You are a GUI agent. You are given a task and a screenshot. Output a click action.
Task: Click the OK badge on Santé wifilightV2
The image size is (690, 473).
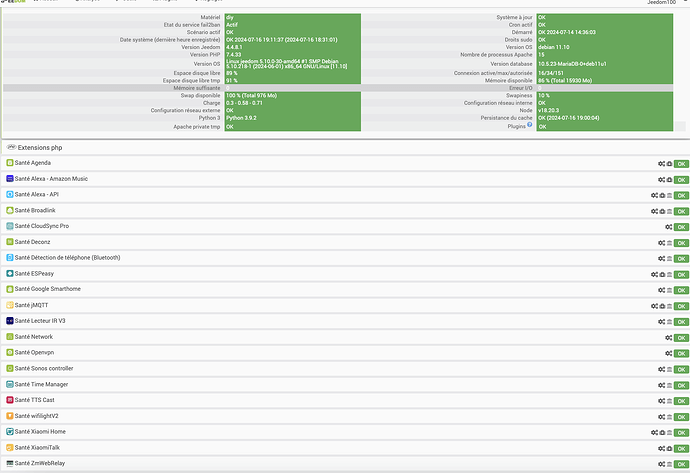(681, 417)
